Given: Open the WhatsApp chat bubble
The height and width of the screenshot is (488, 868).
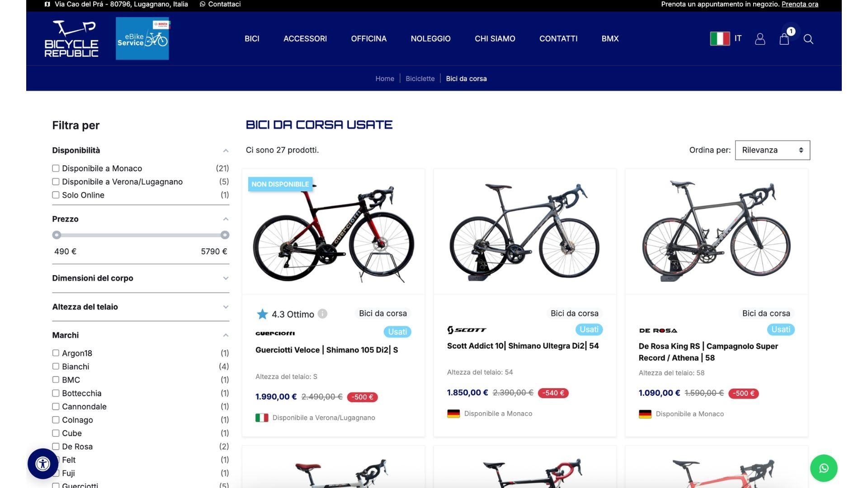Looking at the screenshot, I should pyautogui.click(x=824, y=468).
